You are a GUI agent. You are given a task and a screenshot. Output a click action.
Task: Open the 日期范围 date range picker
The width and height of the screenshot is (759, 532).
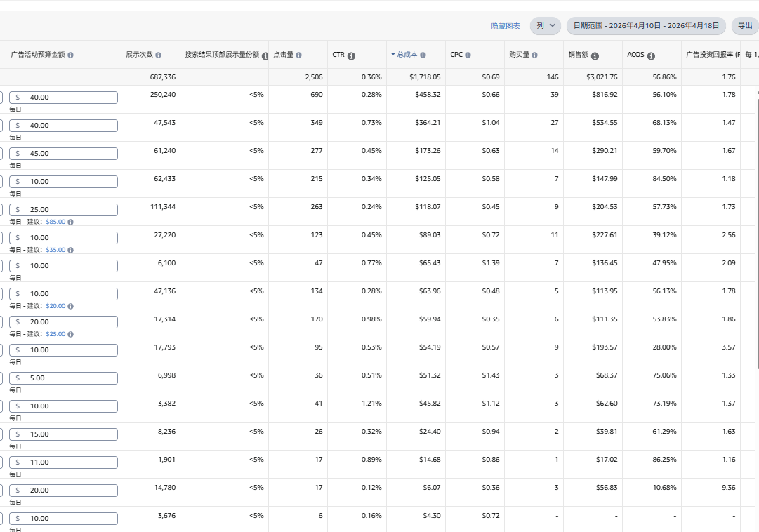pyautogui.click(x=646, y=26)
